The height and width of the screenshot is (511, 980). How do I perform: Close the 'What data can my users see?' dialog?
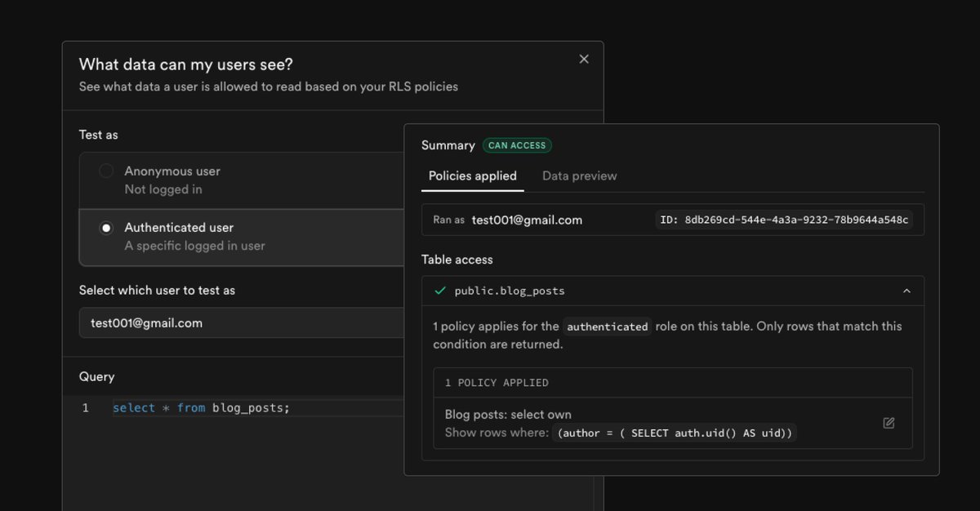pyautogui.click(x=583, y=60)
